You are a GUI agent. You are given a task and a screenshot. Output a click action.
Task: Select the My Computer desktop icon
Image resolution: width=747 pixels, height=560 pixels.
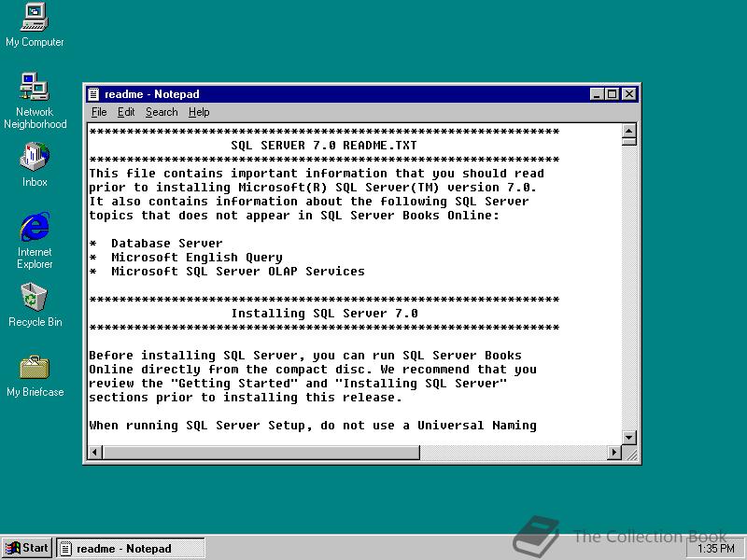[35, 25]
